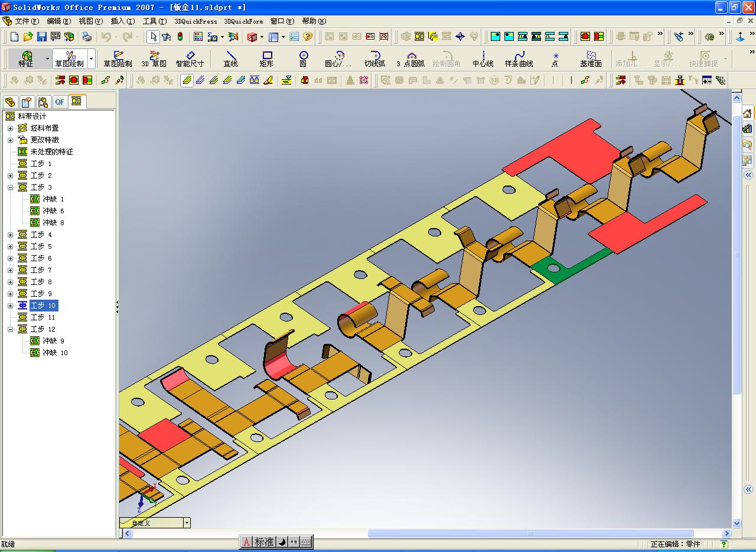Toggle the A language indicator on IME bar
This screenshot has height=552, width=756.
(247, 542)
